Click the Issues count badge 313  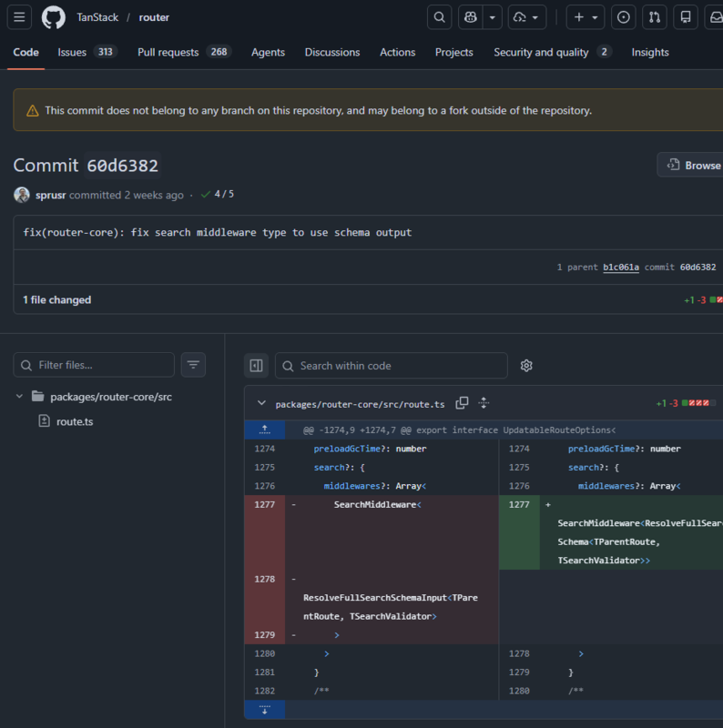click(x=105, y=52)
